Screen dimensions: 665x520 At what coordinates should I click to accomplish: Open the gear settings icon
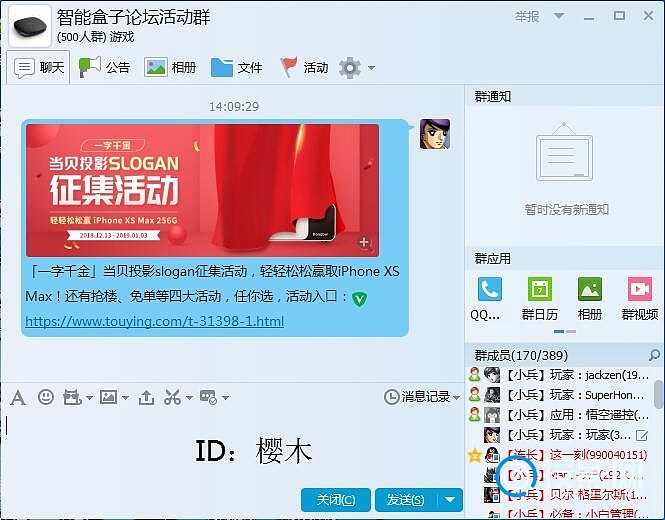click(x=350, y=67)
